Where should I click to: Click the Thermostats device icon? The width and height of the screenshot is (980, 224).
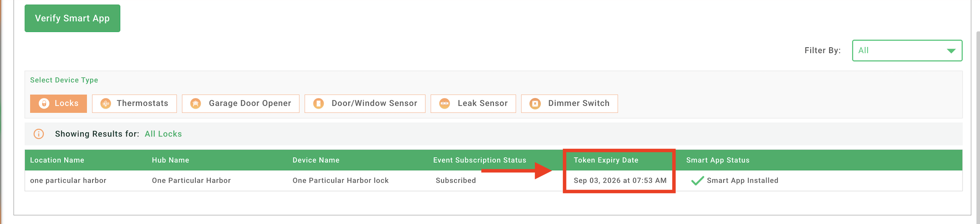(106, 104)
